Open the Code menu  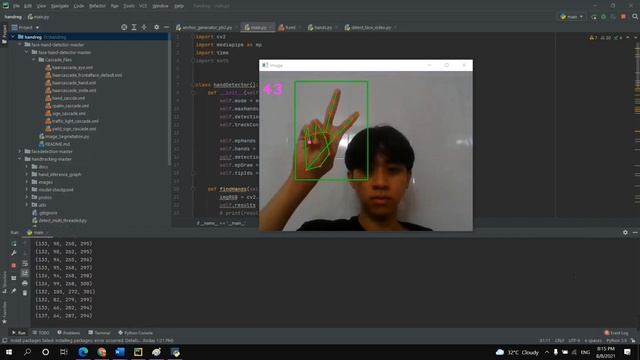coord(79,6)
